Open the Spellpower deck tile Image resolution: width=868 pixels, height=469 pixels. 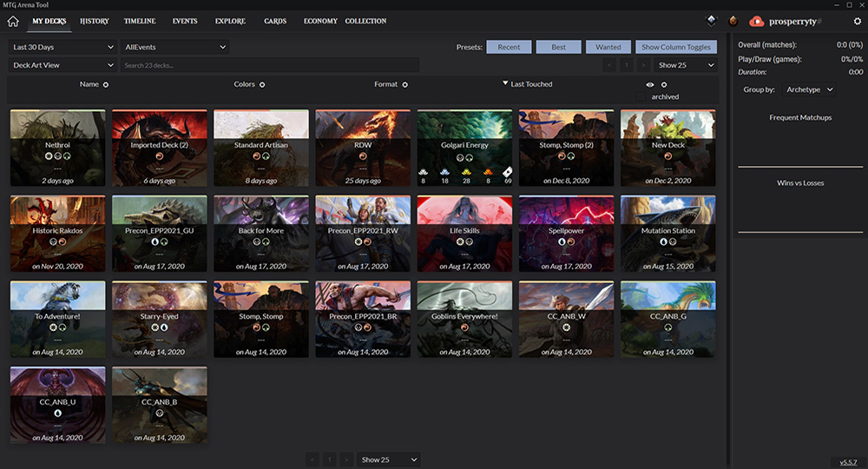(566, 233)
